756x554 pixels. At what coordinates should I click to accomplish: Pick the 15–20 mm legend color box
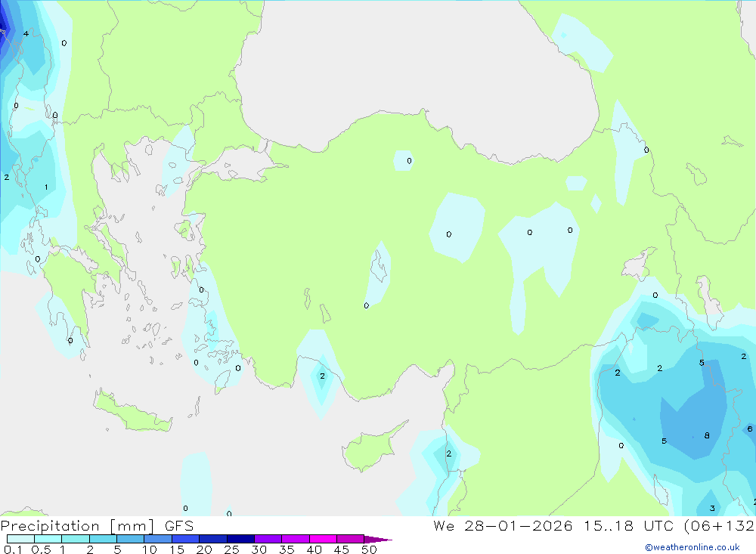(186, 539)
